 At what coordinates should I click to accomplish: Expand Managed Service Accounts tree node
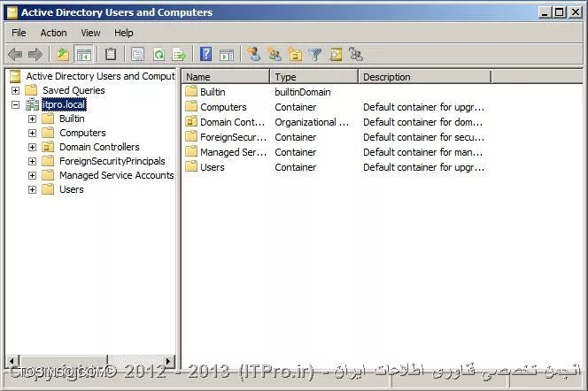pos(32,176)
